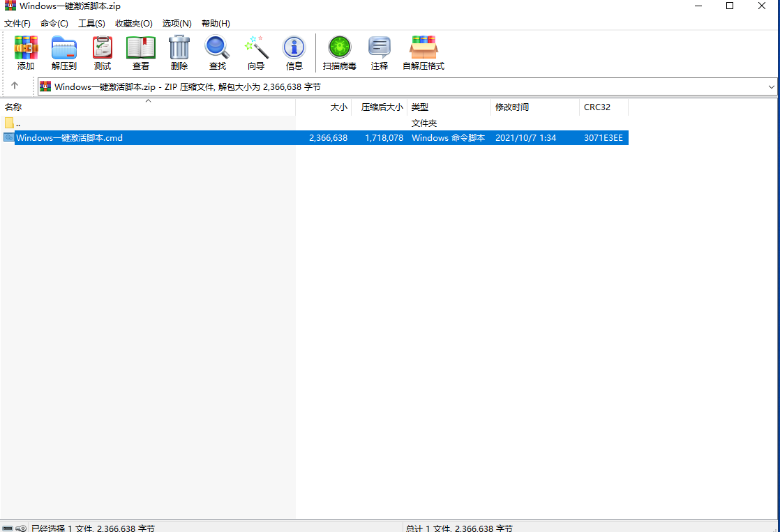Close the WinRAR window
This screenshot has width=780, height=532.
pos(762,6)
